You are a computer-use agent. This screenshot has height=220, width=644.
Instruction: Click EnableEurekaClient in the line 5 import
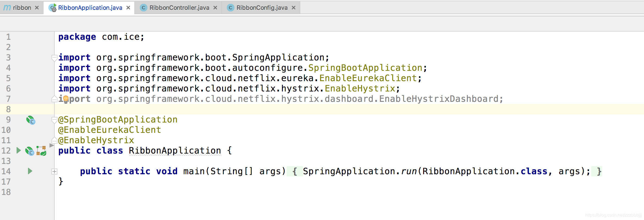click(x=368, y=78)
